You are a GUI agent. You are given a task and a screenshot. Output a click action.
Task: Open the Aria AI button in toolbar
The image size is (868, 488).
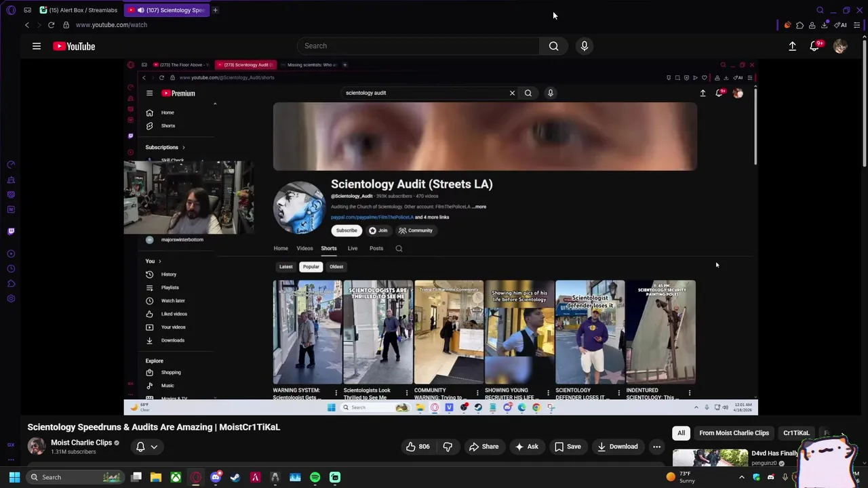pos(840,25)
